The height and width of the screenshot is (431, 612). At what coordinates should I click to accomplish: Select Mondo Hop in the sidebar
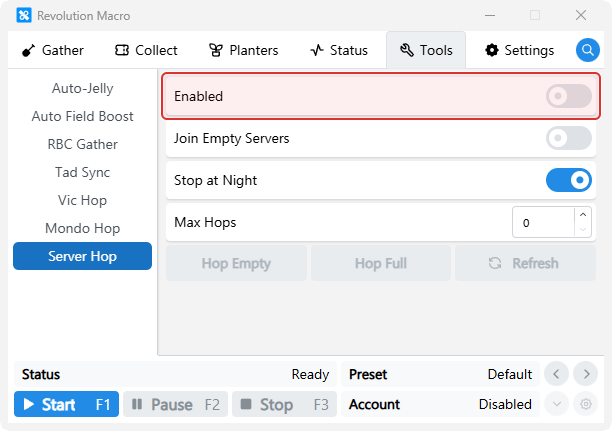[82, 228]
